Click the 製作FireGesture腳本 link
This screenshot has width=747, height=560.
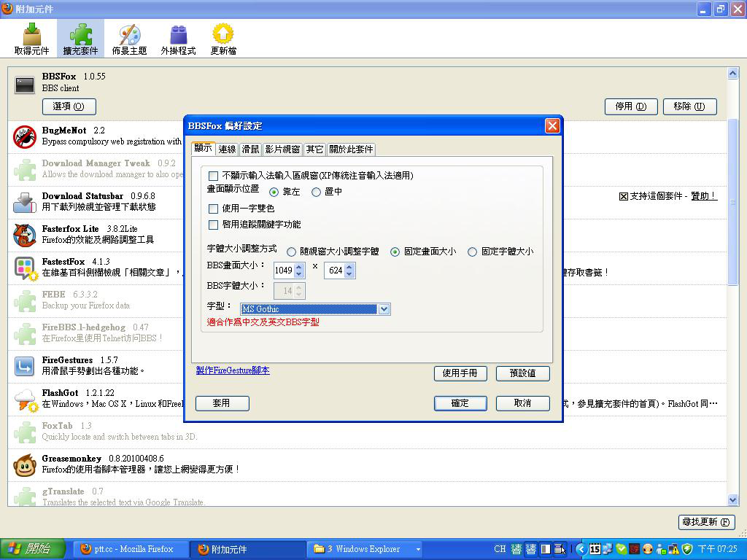[233, 370]
